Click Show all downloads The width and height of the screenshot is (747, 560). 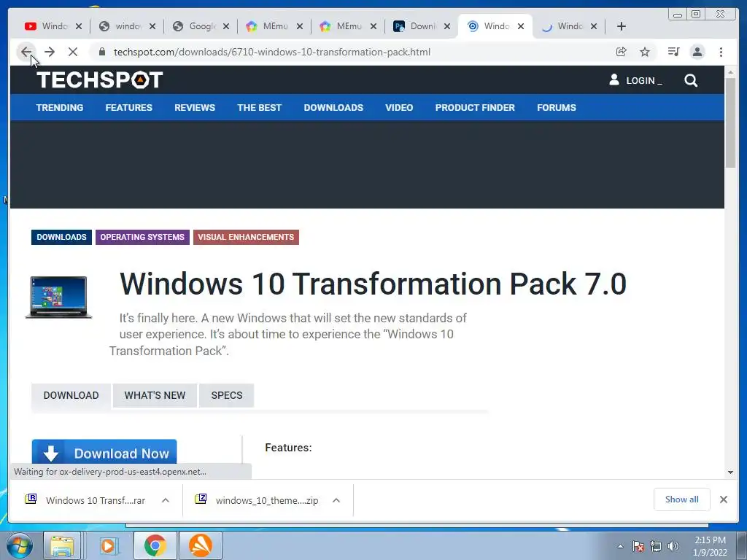pos(682,499)
